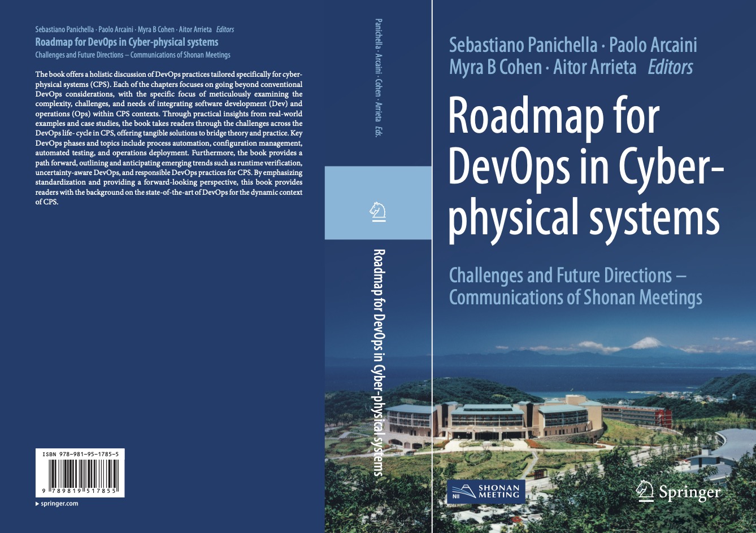756x533 pixels.
Task: Click the italic word Editors on front cover
Action: (670, 67)
